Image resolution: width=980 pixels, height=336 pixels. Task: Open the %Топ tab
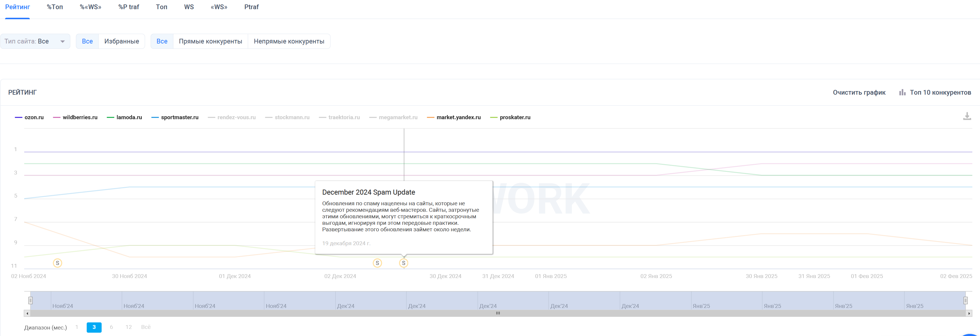(55, 7)
